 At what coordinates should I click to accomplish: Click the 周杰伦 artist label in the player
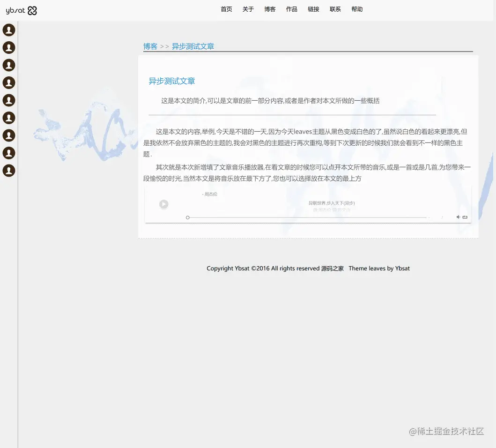click(210, 194)
